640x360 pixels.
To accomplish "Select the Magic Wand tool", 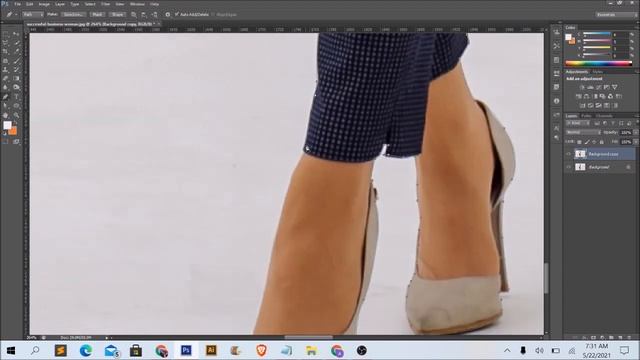I will coord(16,43).
